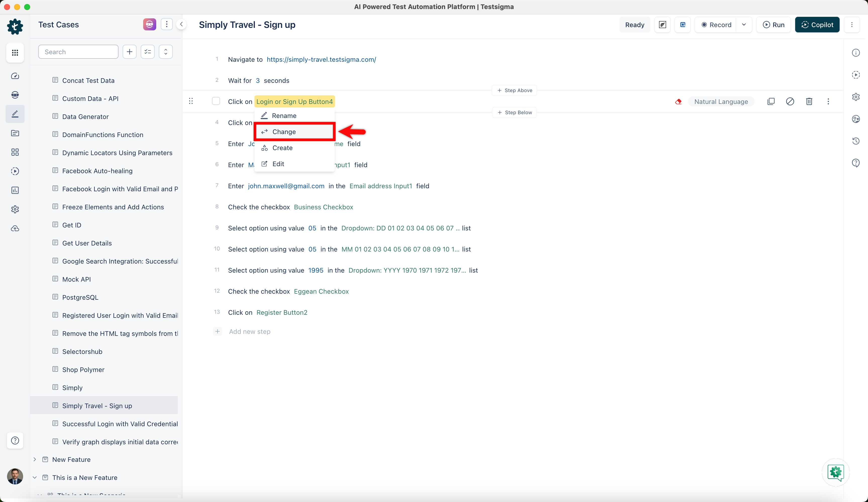
Task: Open the dashed play-circle runs icon in left sidebar
Action: point(15,171)
